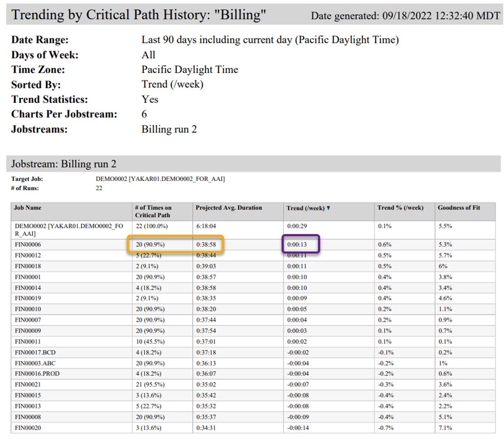This screenshot has height=439, width=504.
Task: Click the FIN00017.BCD job name
Action: pyautogui.click(x=35, y=352)
